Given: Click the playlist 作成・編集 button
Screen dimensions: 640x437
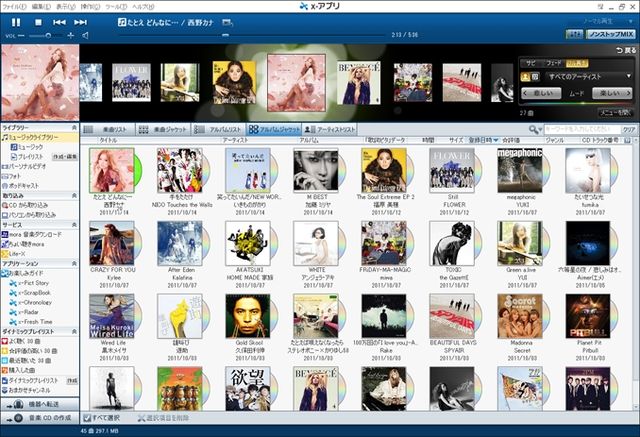Looking at the screenshot, I should click(65, 157).
